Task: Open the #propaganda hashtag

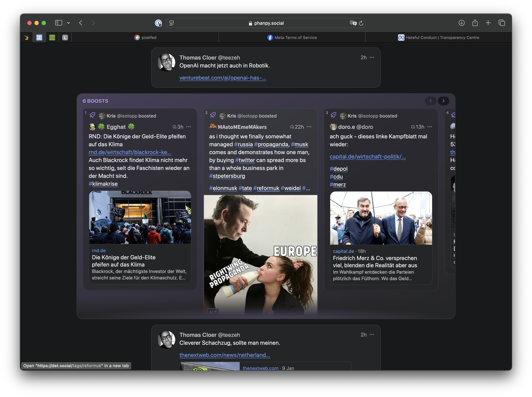Action: coord(271,144)
